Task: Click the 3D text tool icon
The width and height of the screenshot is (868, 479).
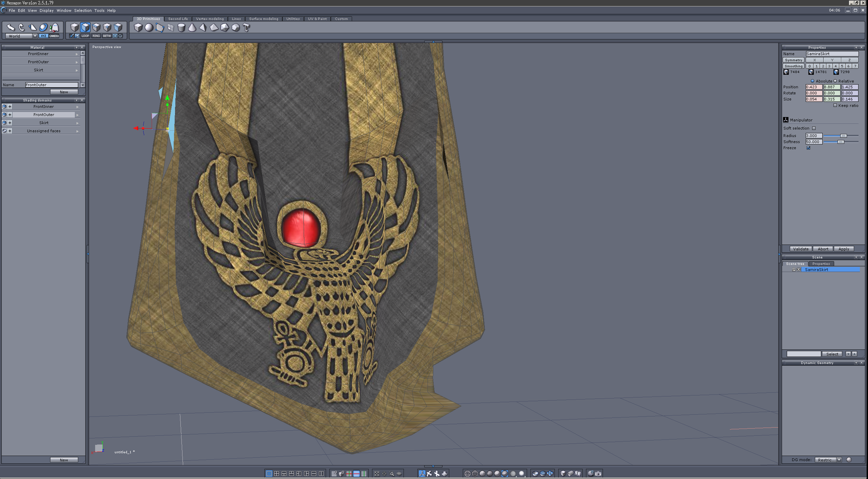Action: (246, 27)
